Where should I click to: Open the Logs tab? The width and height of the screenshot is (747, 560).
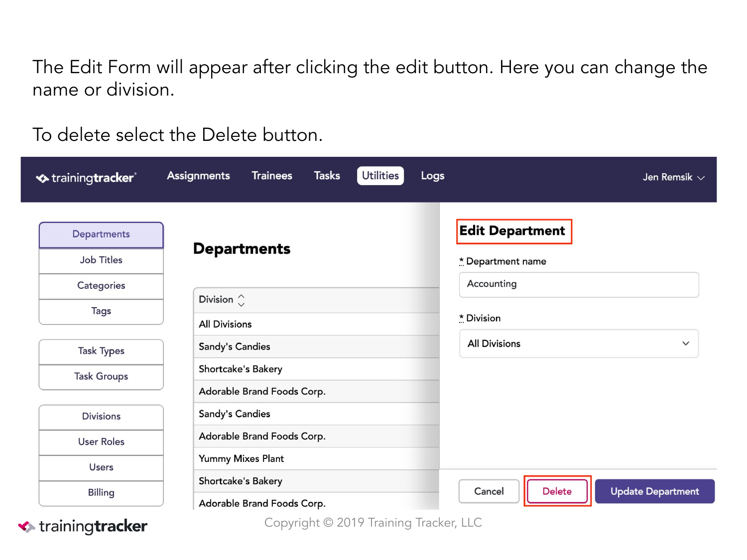[x=432, y=176]
